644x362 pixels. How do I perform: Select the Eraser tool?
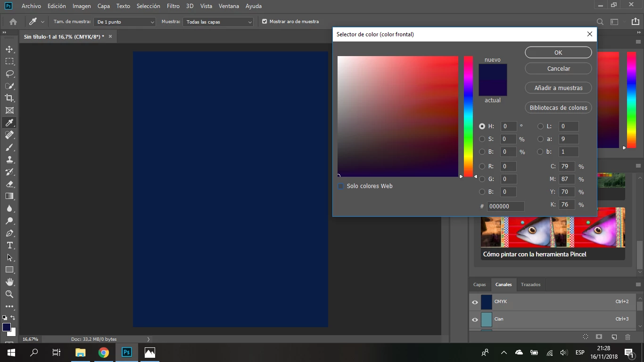(x=9, y=184)
